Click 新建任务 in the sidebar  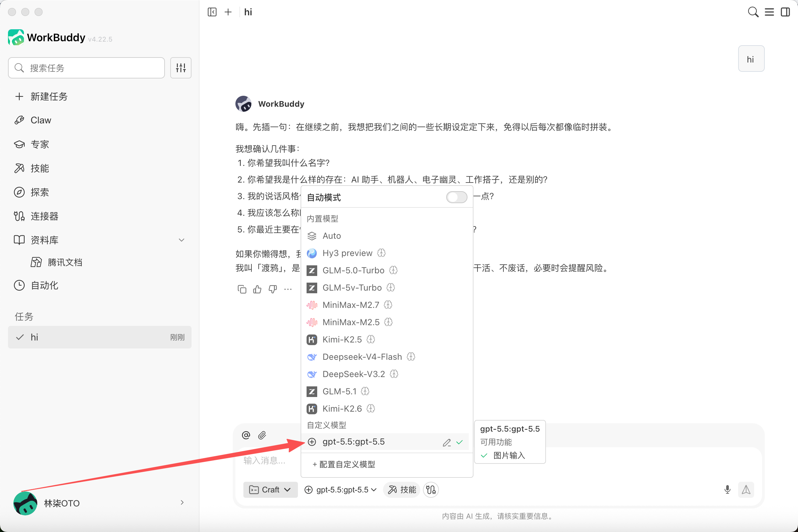pyautogui.click(x=100, y=97)
